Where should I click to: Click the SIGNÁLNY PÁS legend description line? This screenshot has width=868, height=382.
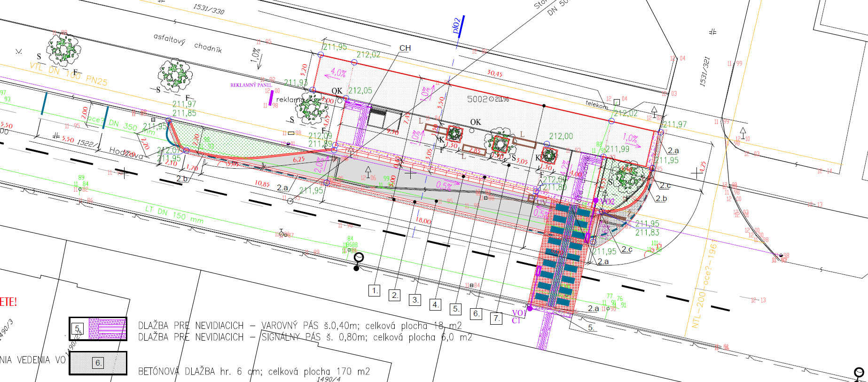(305, 337)
